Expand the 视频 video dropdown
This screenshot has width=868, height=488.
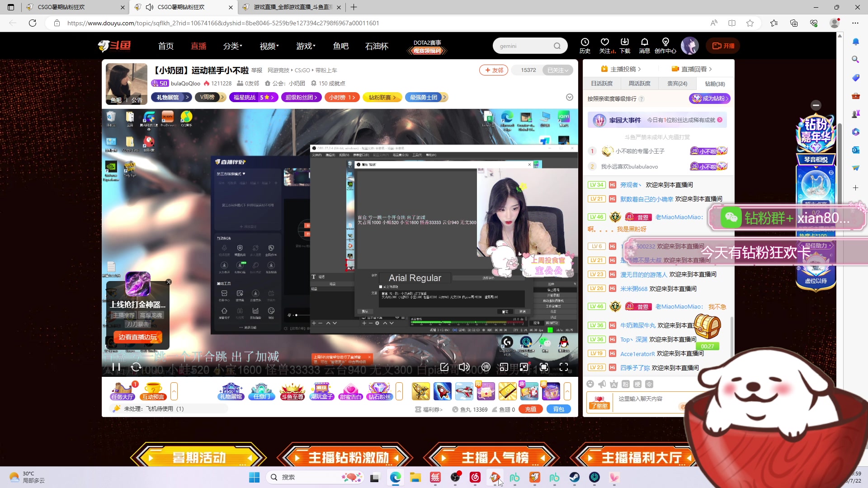coord(269,46)
